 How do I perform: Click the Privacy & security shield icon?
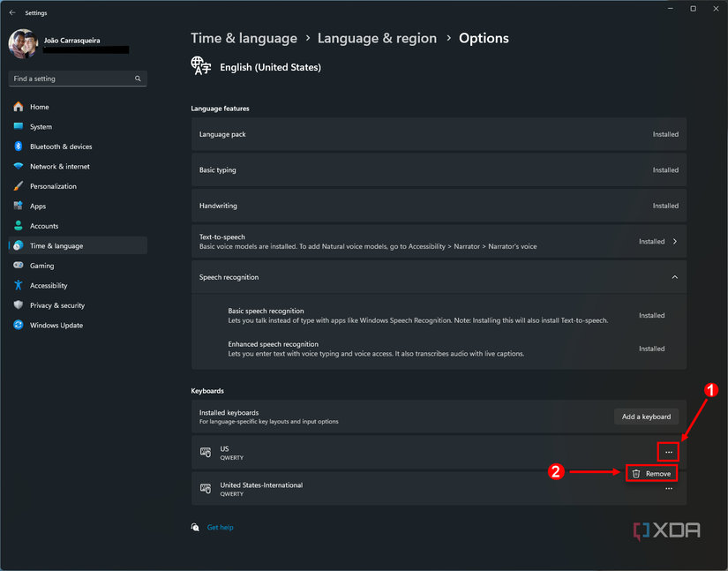pyautogui.click(x=18, y=305)
